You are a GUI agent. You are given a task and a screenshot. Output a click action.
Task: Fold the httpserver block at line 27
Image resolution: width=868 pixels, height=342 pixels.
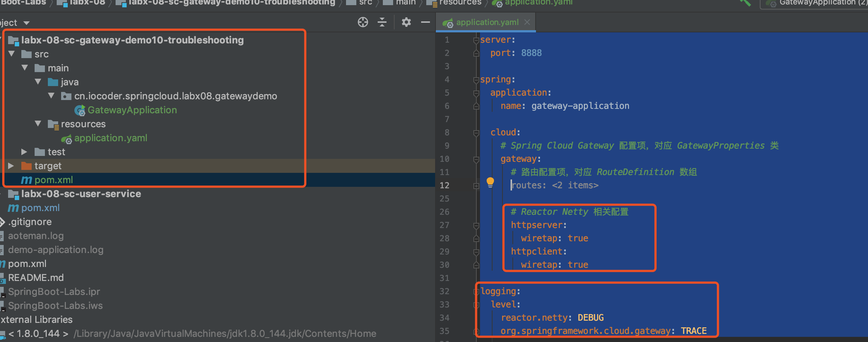tap(476, 225)
